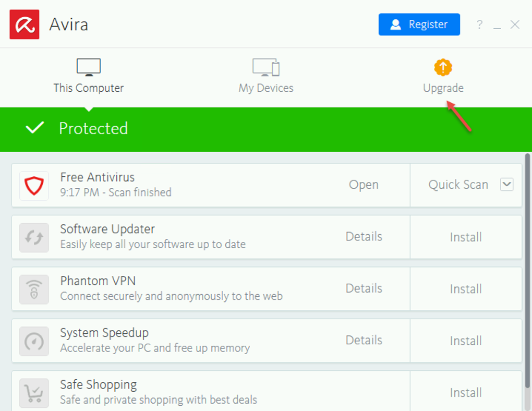
Task: Click the System Speedup gauge icon
Action: pos(33,340)
